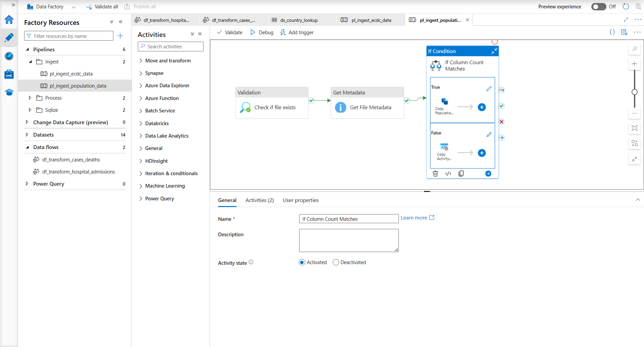Viewport: 644px width, 347px height.
Task: Switch to df_transform_hospita... tab
Action: [166, 20]
